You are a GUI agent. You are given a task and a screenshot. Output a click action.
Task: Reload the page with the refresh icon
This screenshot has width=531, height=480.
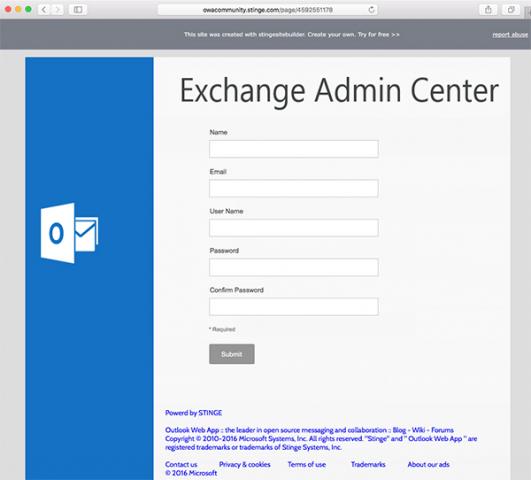click(371, 10)
